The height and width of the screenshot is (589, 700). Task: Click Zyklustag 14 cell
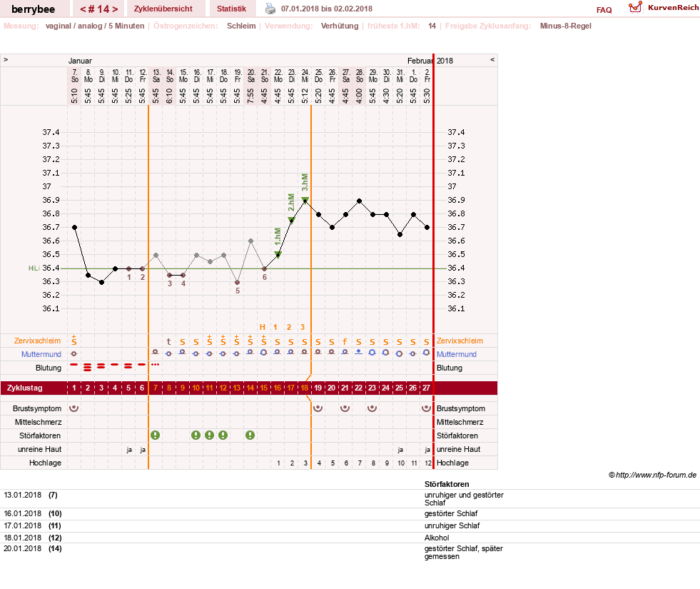click(250, 388)
